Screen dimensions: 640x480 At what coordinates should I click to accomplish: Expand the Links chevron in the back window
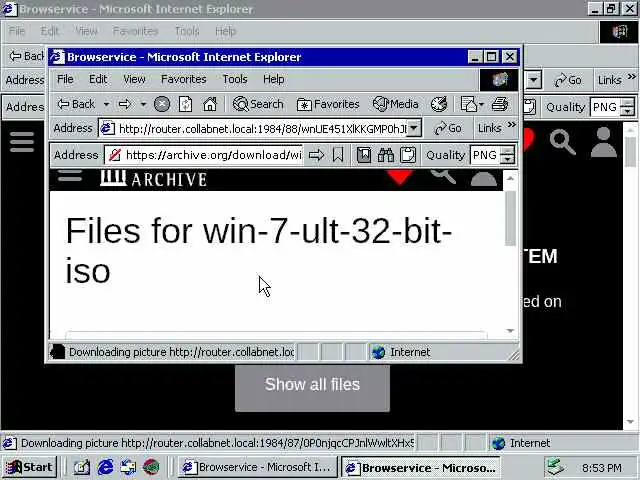631,76
